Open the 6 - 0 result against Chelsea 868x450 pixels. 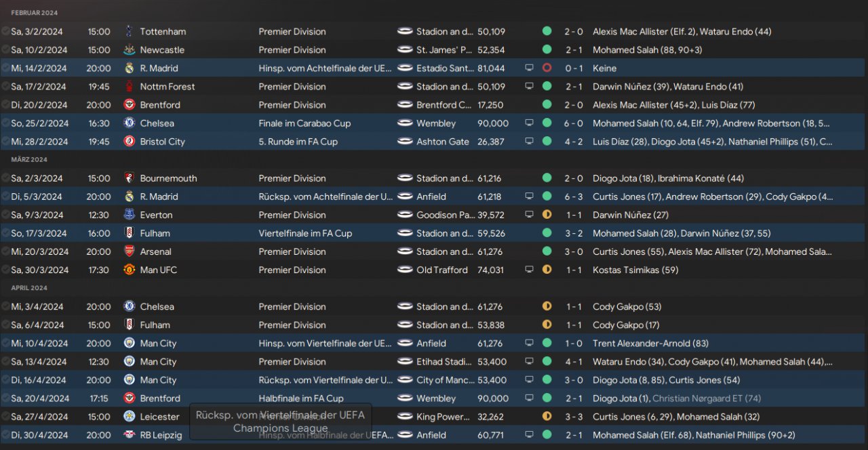pos(574,123)
